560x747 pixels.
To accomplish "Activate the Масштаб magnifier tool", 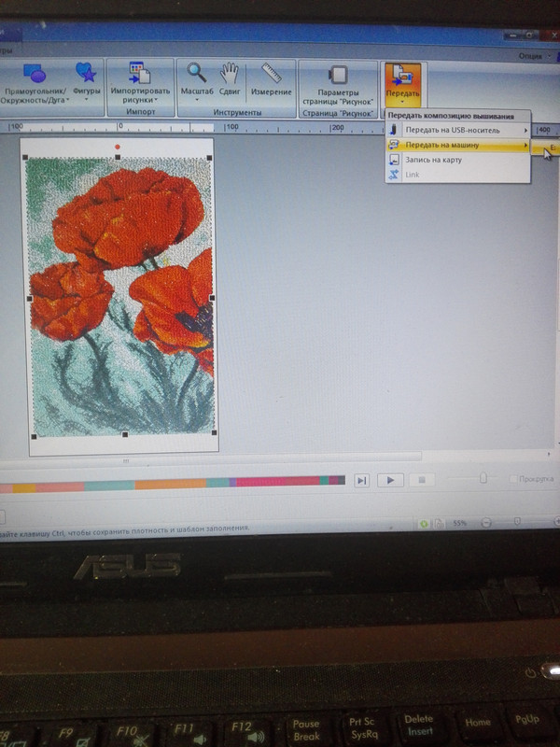I will (x=196, y=73).
